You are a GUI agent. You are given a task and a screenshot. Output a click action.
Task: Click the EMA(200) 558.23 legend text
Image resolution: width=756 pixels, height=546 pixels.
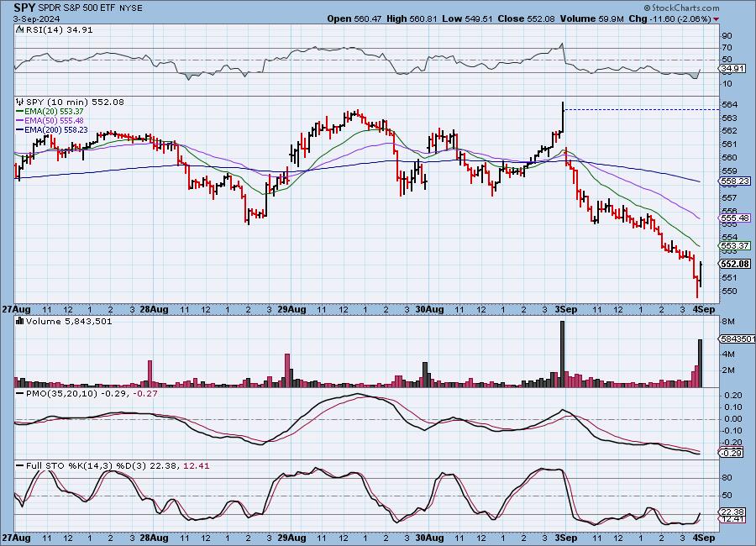tap(56, 129)
